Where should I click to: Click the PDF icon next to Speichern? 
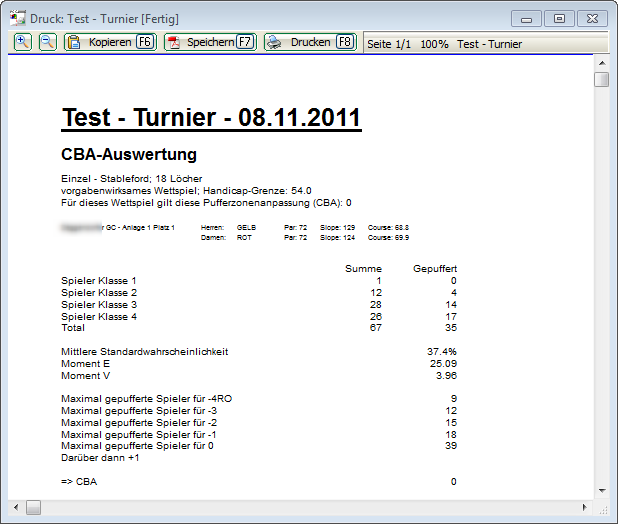(x=173, y=43)
